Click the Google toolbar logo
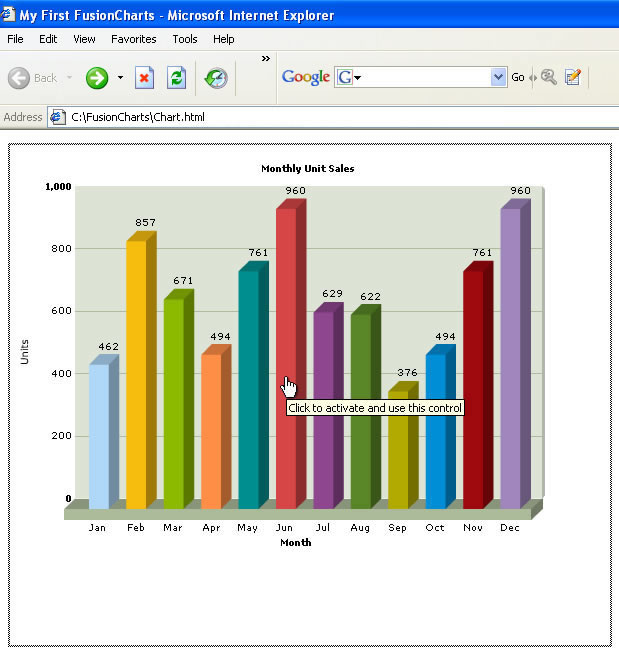 (305, 78)
